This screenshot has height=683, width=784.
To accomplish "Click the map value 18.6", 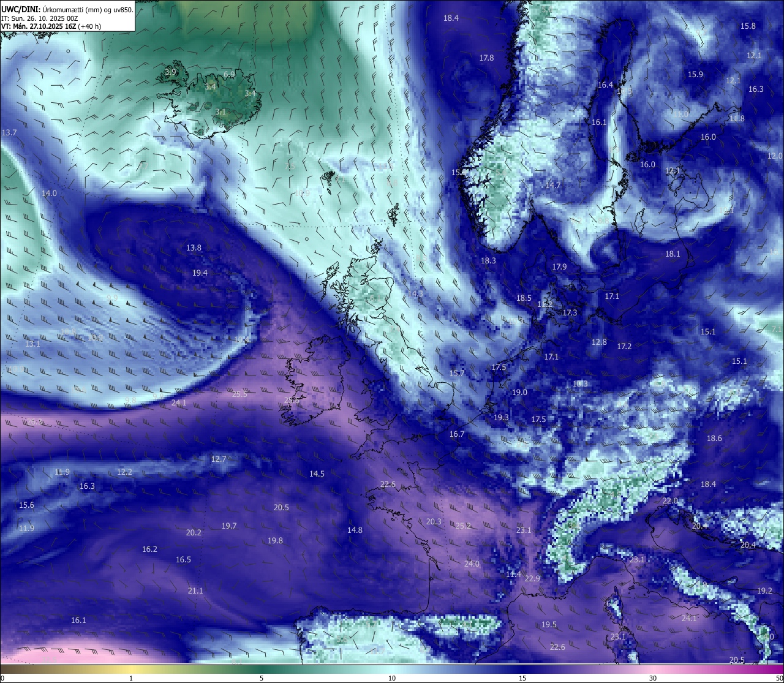I will click(x=714, y=438).
